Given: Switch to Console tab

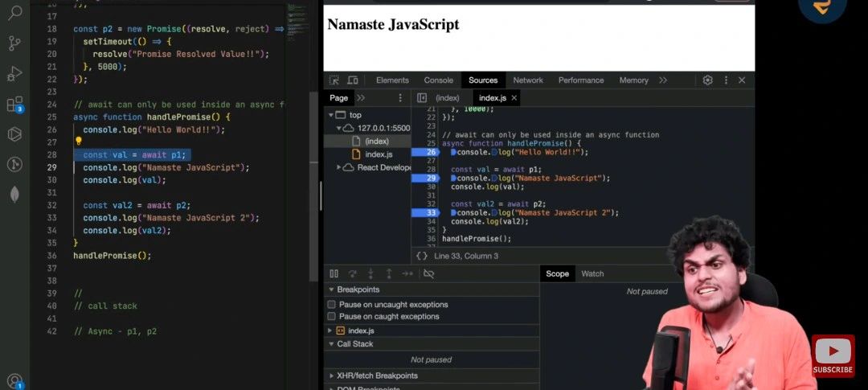Looking at the screenshot, I should [x=439, y=80].
